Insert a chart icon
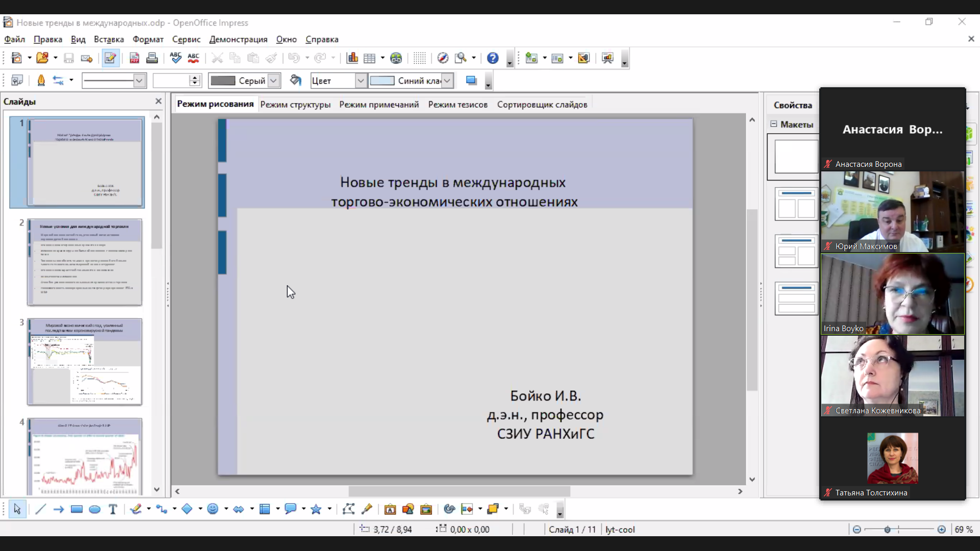 point(352,58)
